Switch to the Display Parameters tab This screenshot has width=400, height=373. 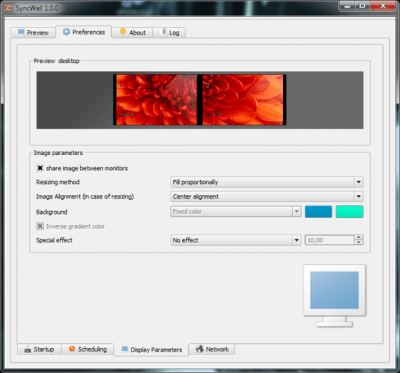[151, 350]
